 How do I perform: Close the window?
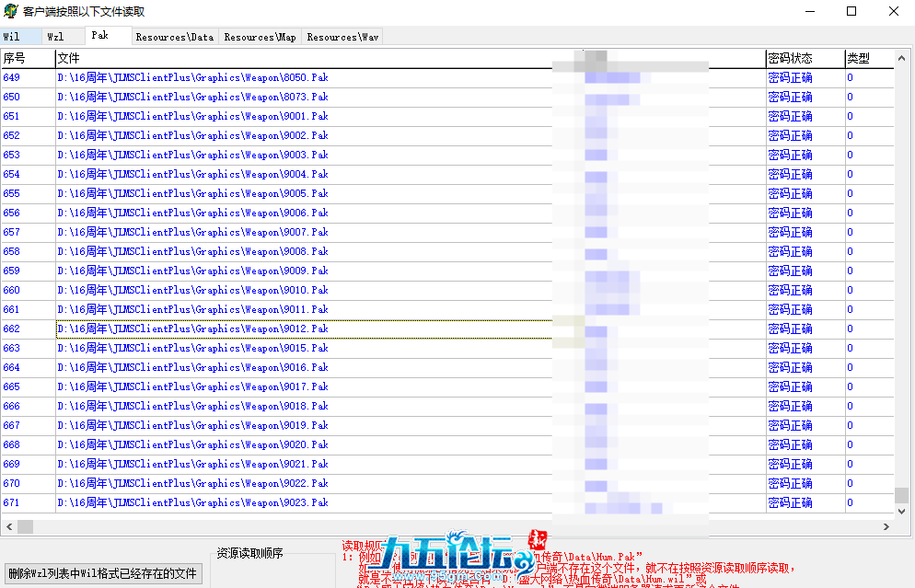click(894, 11)
